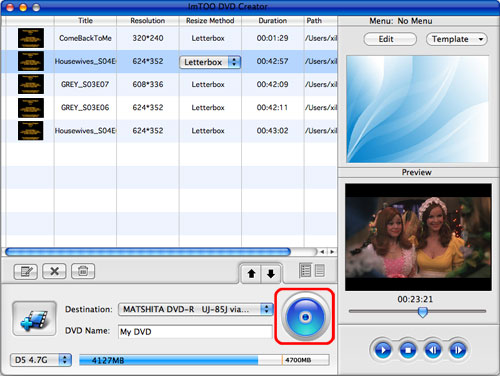Click the 608*336 resolution cell
The height and width of the screenshot is (376, 500).
[x=148, y=84]
